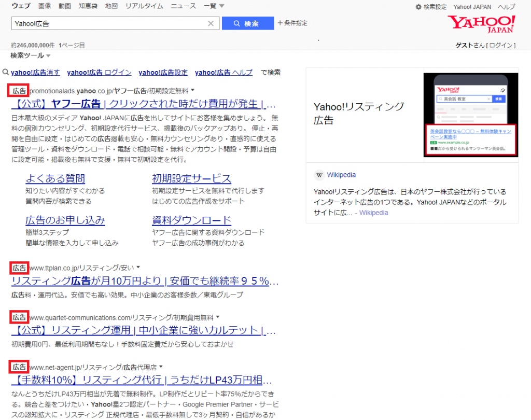Open the よくある質問 sitelink
Screen dimensions: 531x420
click(x=55, y=178)
